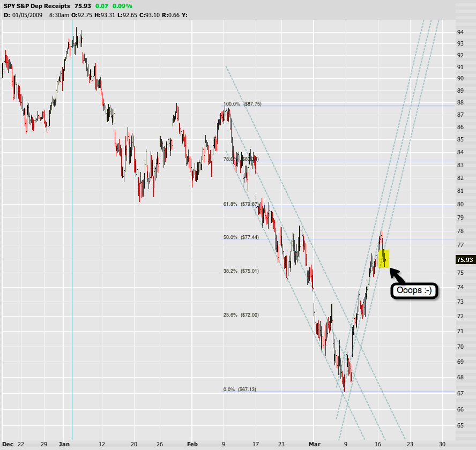Screen dimensions: 476x450
Task: Click 78 on the price axis
Action: (460, 231)
